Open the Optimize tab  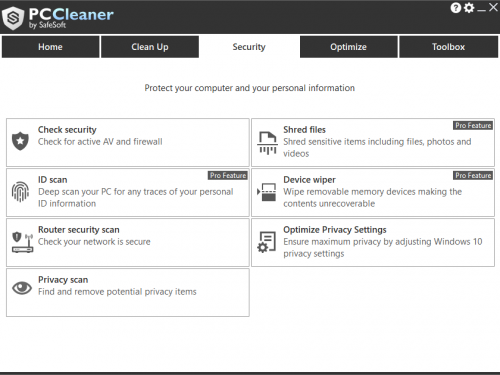pos(349,47)
